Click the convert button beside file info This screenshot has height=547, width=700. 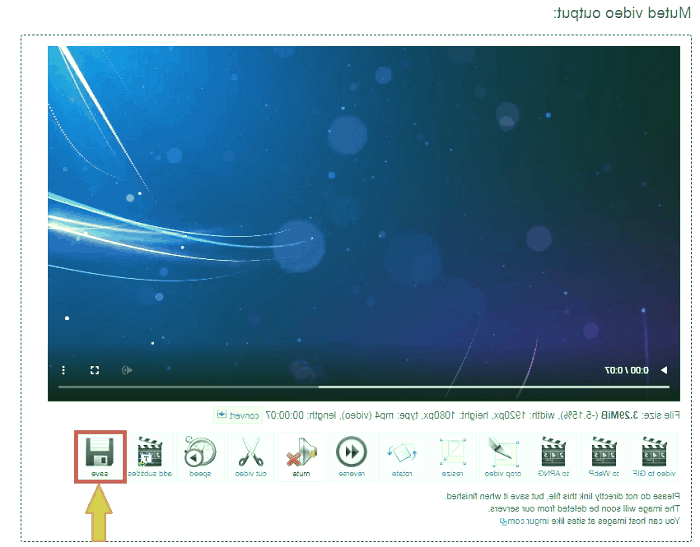pos(238,415)
